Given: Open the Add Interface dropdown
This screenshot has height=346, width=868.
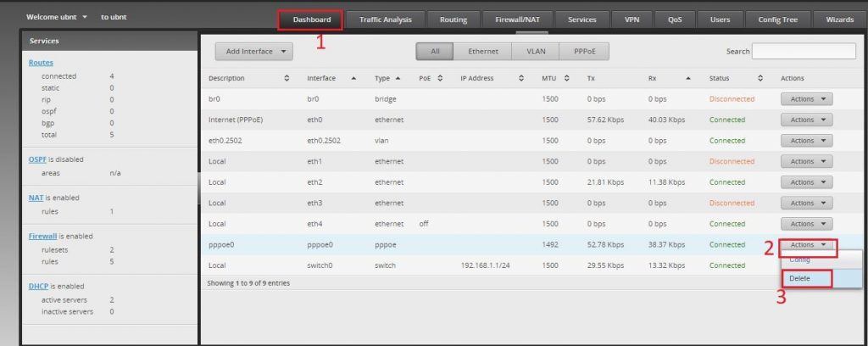Looking at the screenshot, I should coord(253,52).
